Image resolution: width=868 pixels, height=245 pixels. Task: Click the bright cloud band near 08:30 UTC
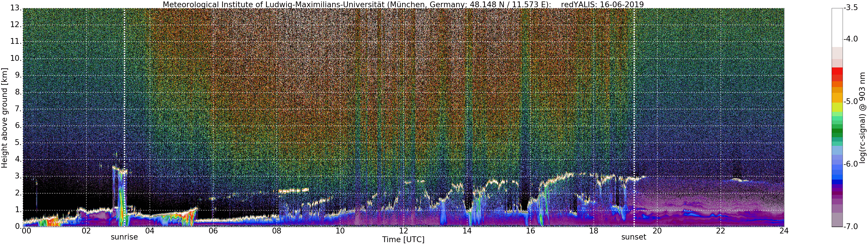coord(293,191)
